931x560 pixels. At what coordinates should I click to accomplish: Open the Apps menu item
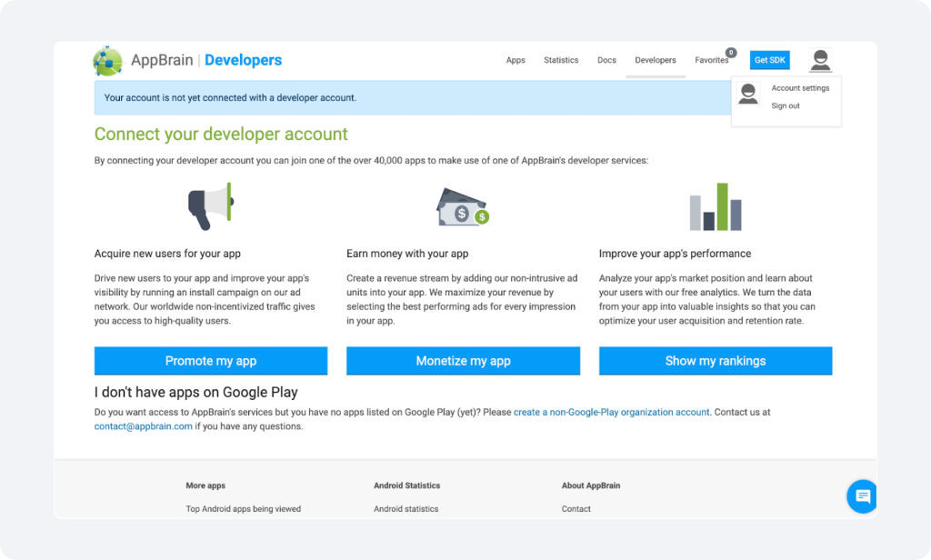pos(516,60)
